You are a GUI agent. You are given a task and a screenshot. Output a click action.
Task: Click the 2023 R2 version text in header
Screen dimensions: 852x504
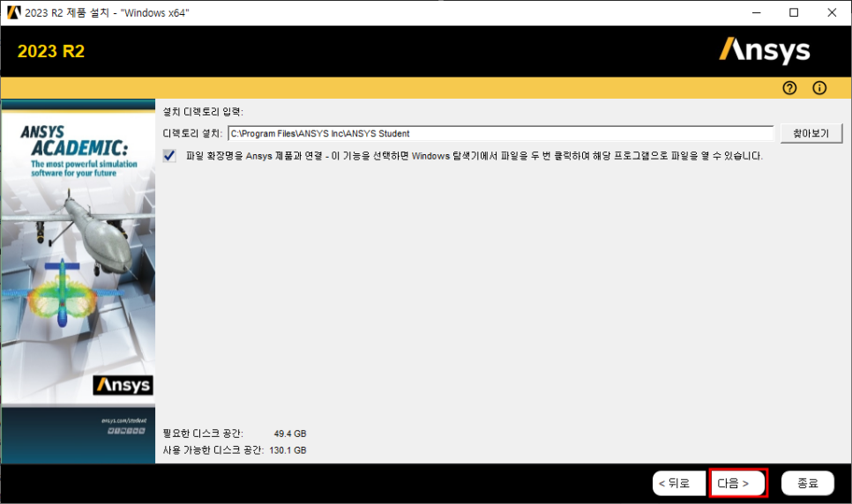[x=51, y=51]
